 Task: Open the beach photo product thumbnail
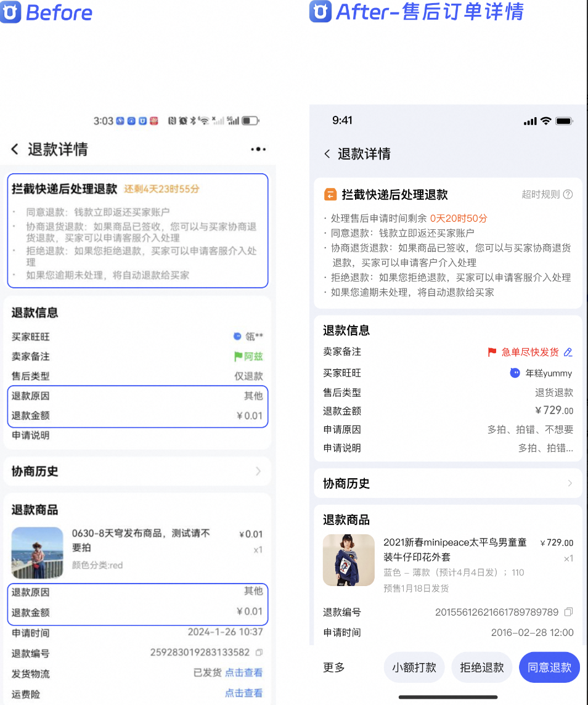tap(38, 553)
